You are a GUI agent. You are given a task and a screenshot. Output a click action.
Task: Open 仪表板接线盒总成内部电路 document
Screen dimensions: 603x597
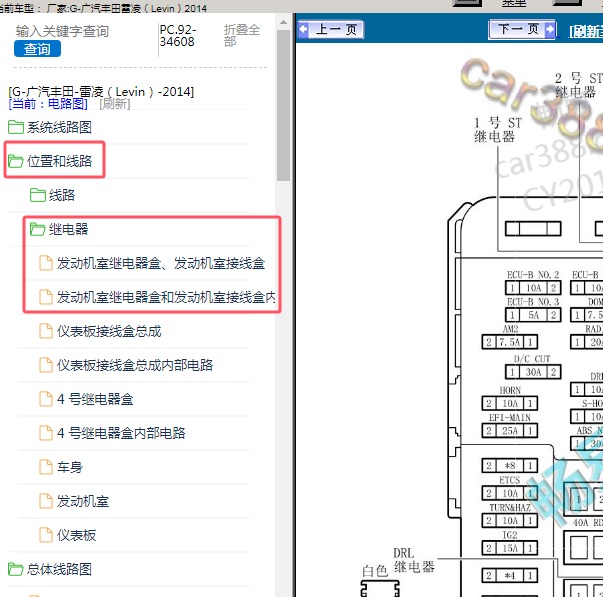click(x=135, y=365)
